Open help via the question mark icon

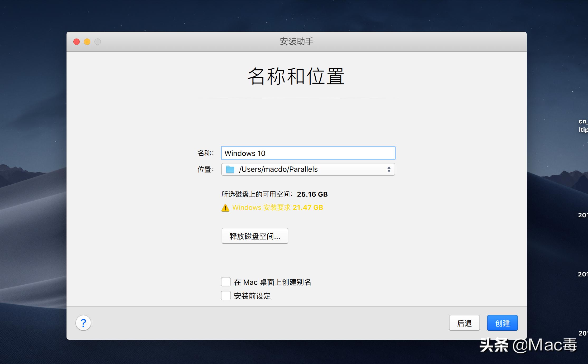(83, 323)
